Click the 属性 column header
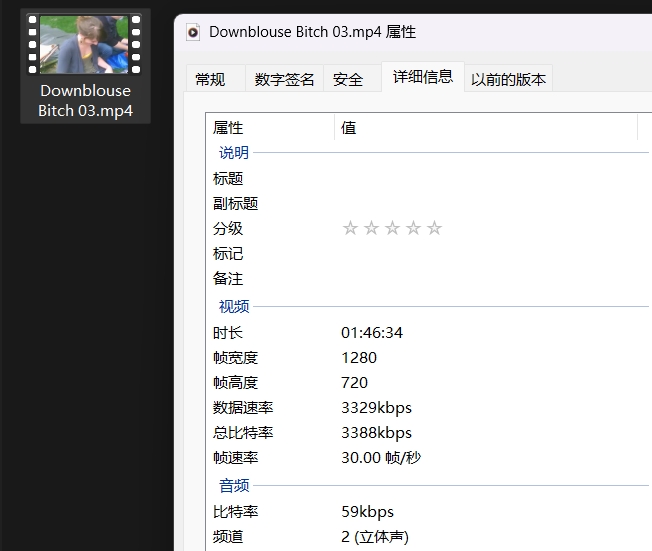This screenshot has height=551, width=652. (x=270, y=128)
